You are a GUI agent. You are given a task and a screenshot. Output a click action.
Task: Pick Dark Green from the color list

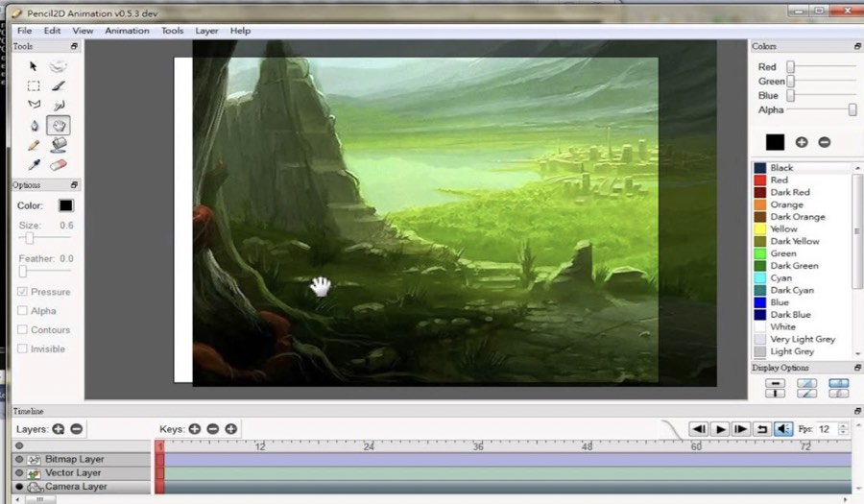point(794,266)
